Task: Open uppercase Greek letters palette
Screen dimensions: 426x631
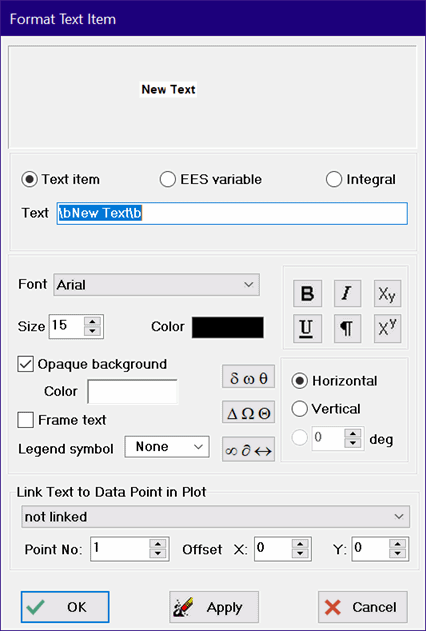Action: tap(248, 412)
